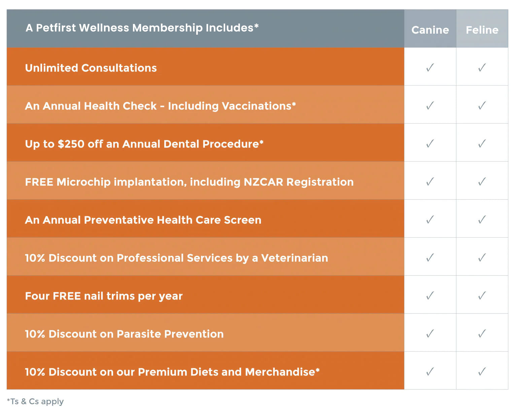Viewport: 517px width, 420px height.
Task: Click the Feline checkmark for Preventative Health Care Screen
Action: tap(482, 220)
